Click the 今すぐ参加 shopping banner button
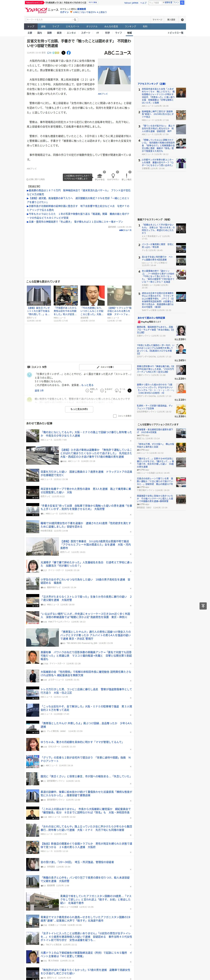The image size is (210, 980). [x=93, y=2]
